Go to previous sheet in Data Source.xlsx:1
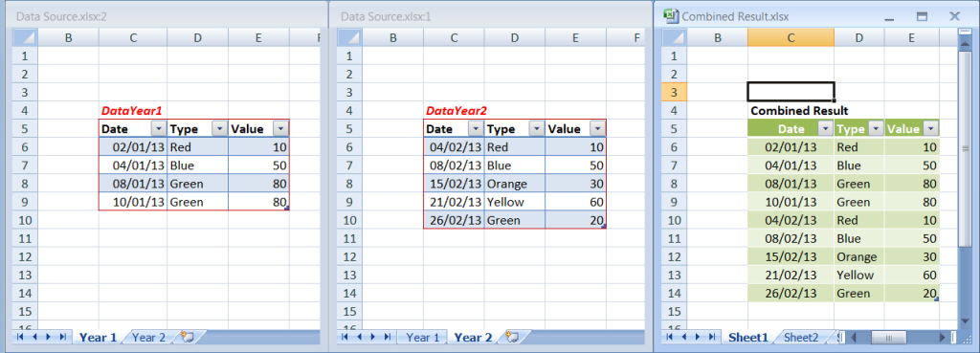The width and height of the screenshot is (980, 353). coord(359,338)
